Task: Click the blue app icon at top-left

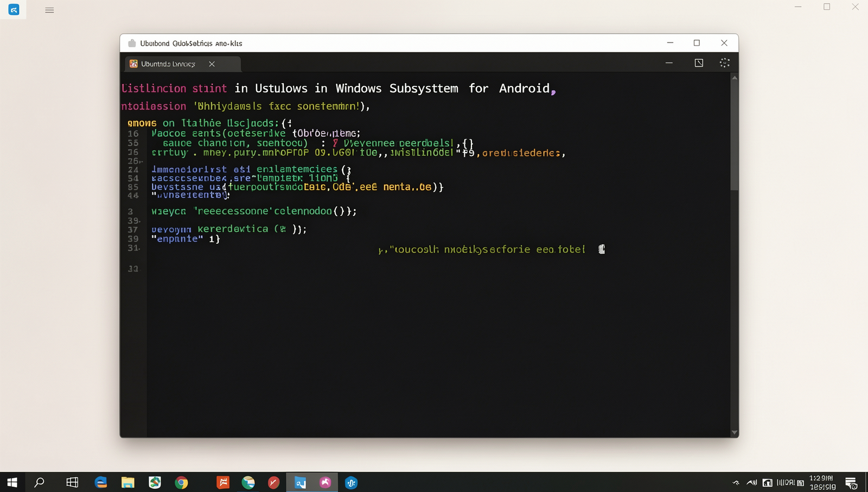Action: pos(14,9)
